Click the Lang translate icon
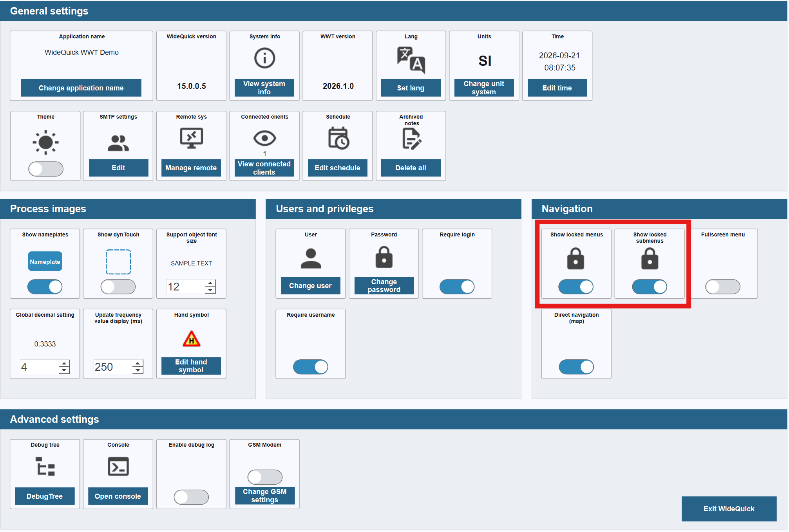Image resolution: width=789 pixels, height=532 pixels. pyautogui.click(x=411, y=60)
